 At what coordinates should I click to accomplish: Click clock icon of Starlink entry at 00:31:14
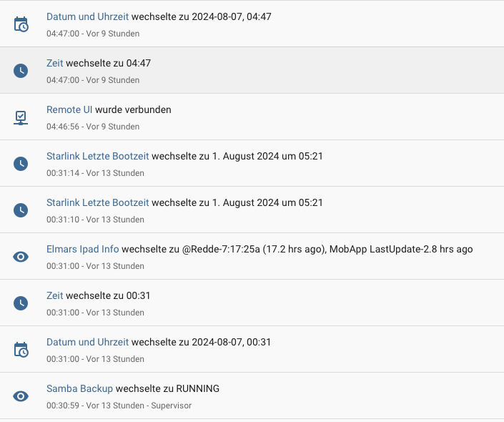[21, 164]
